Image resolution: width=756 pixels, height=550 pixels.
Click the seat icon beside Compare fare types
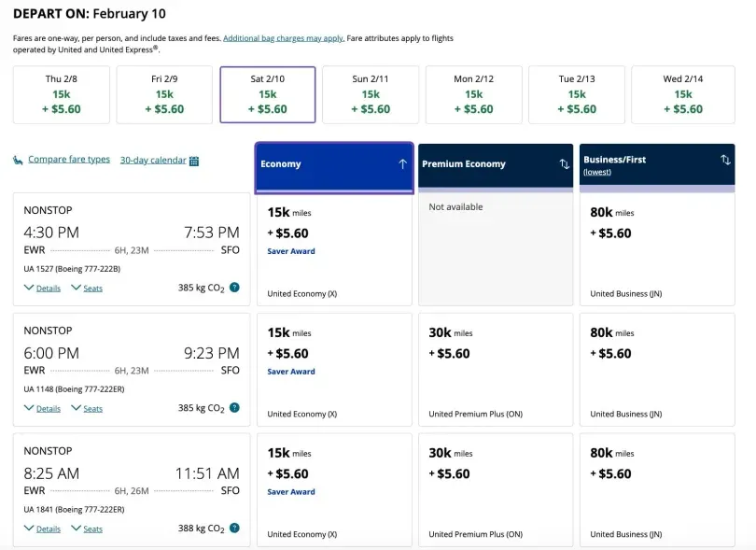[x=18, y=161]
